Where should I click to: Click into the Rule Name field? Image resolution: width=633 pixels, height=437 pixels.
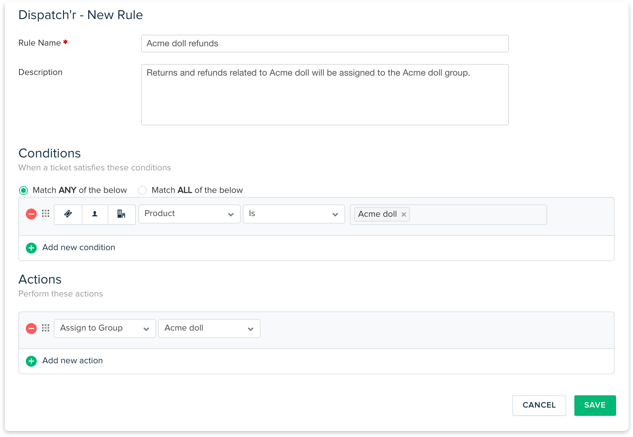(x=325, y=44)
